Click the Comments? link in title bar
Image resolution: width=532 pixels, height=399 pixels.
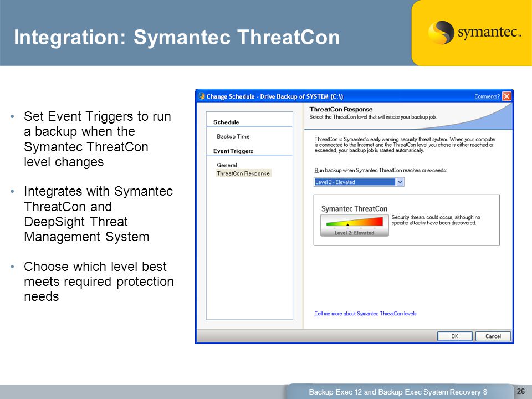point(487,96)
